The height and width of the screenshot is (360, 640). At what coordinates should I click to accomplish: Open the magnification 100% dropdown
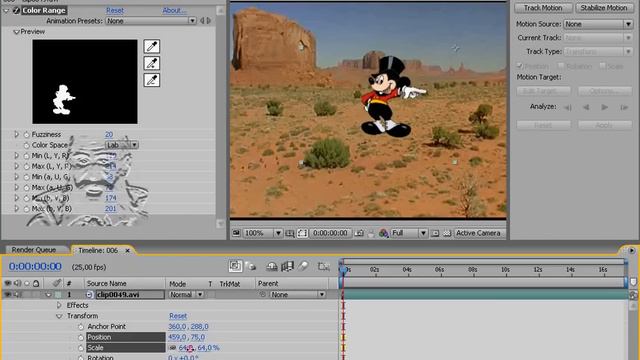click(x=262, y=233)
